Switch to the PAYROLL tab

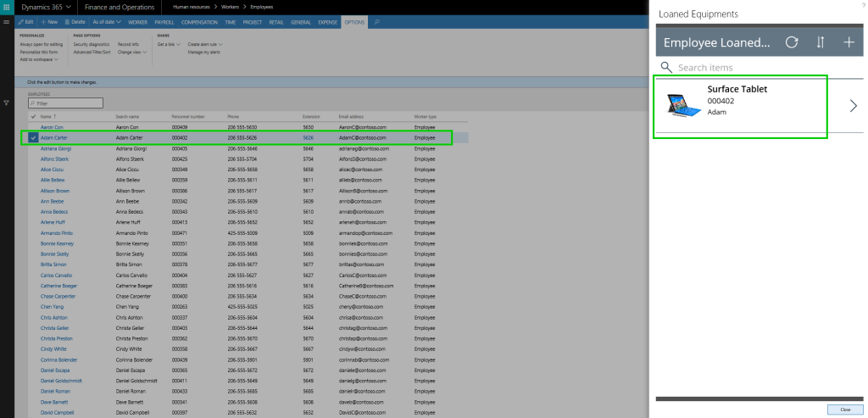pyautogui.click(x=164, y=21)
